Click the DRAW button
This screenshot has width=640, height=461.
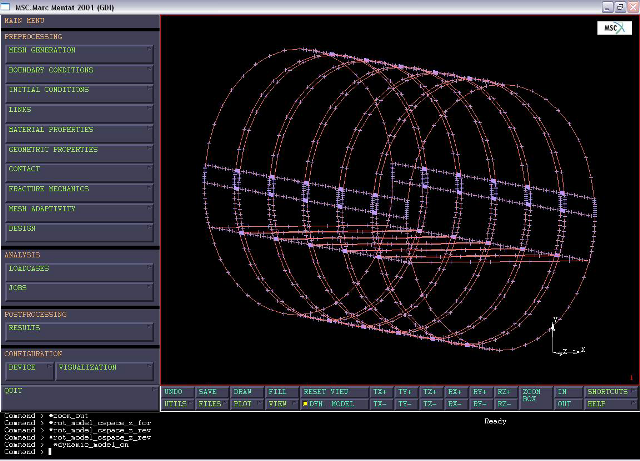[x=247, y=392]
